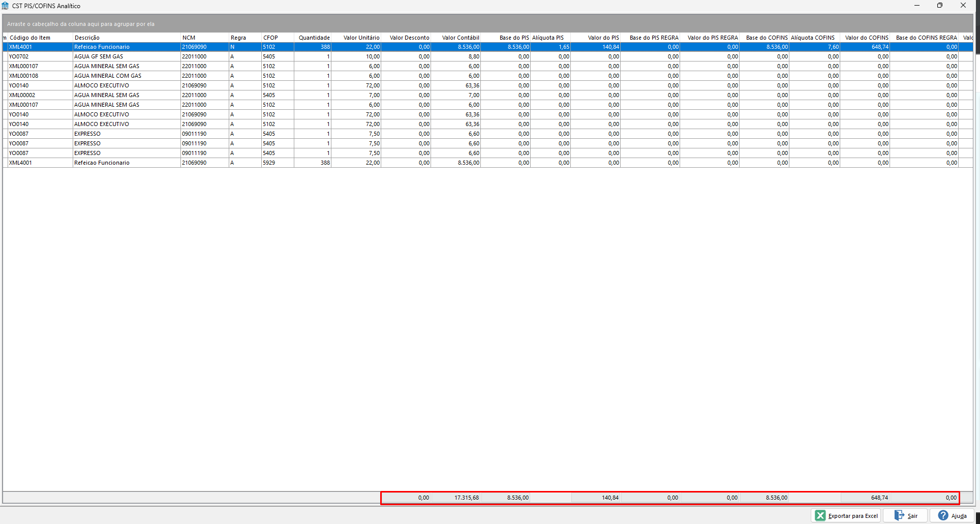The height and width of the screenshot is (524, 980).
Task: Click the 17.315,68 total in footer
Action: pyautogui.click(x=466, y=498)
